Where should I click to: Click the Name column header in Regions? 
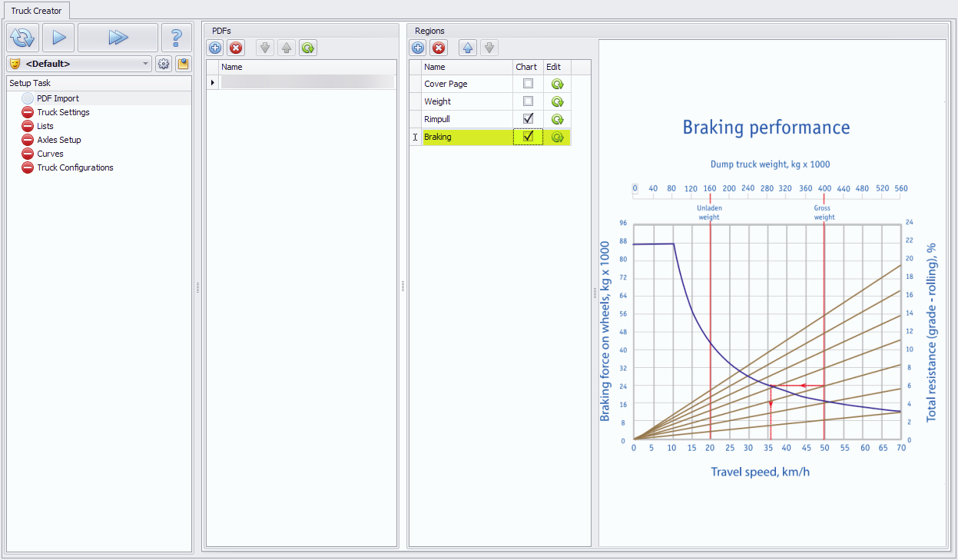click(x=467, y=67)
